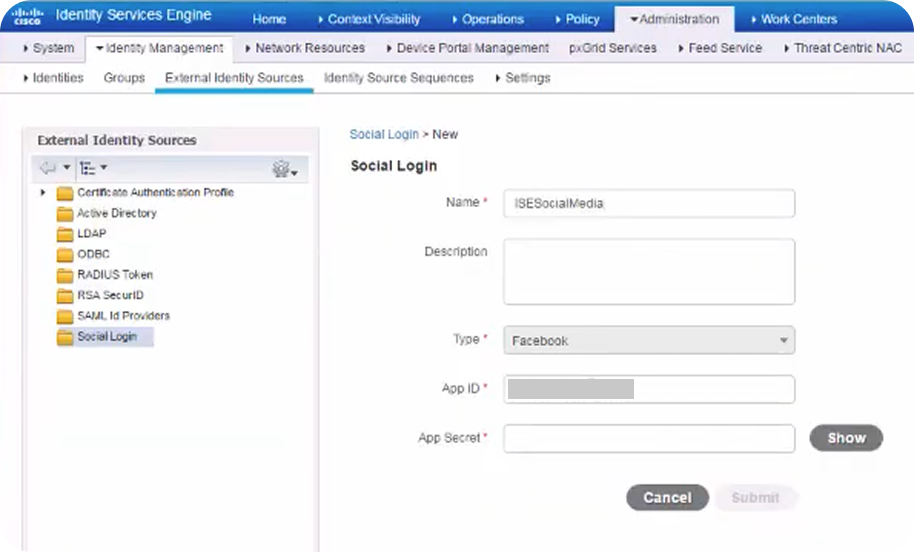914x552 pixels.
Task: Click the LDAP folder icon
Action: tap(65, 234)
